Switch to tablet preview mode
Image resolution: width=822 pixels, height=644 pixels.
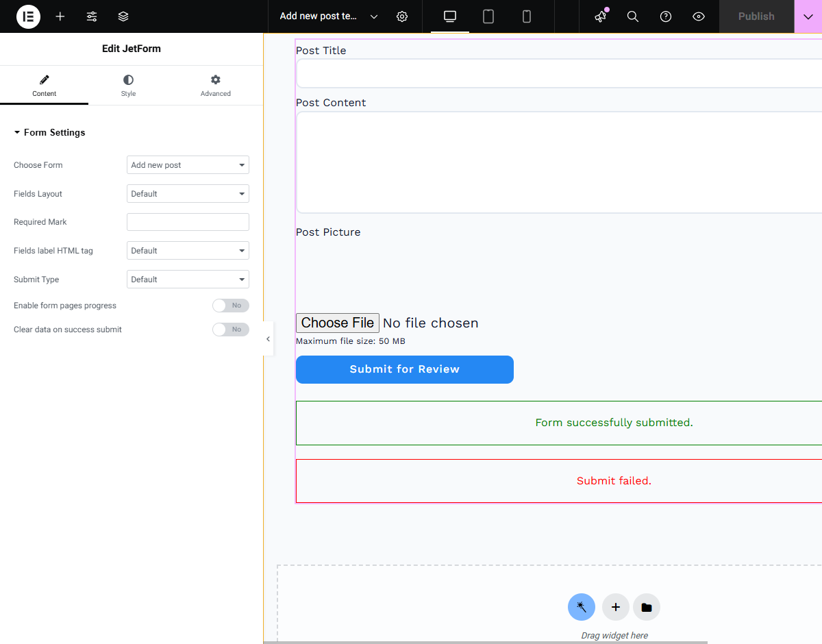click(488, 16)
